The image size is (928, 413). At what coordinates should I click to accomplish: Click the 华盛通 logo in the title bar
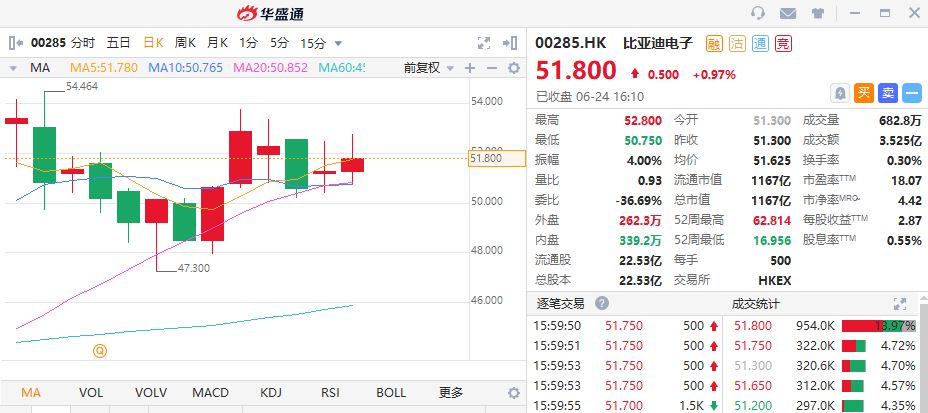tap(270, 13)
